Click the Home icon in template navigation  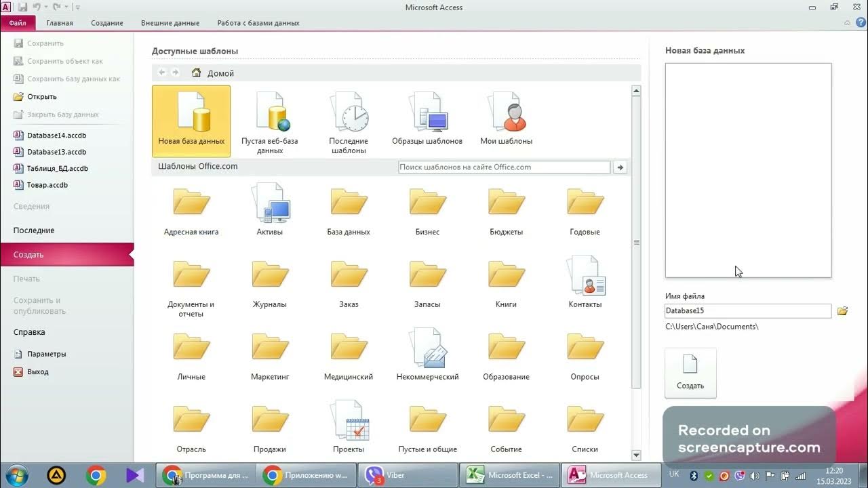196,73
